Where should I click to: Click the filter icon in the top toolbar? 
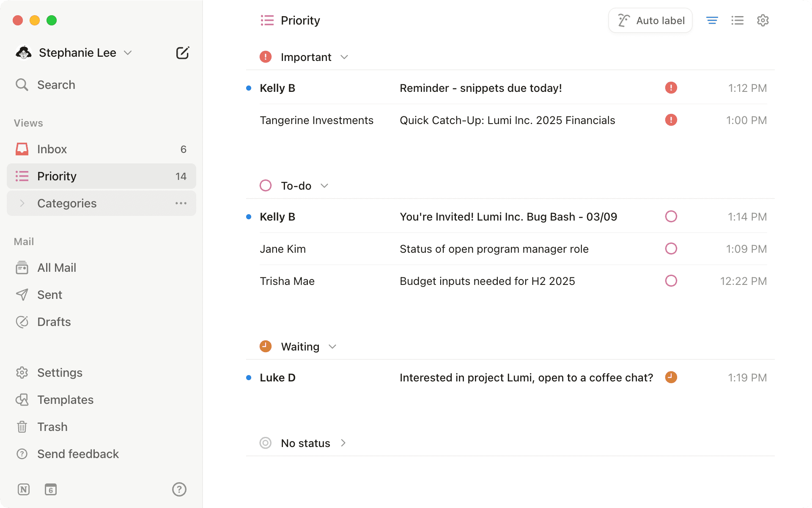[712, 20]
